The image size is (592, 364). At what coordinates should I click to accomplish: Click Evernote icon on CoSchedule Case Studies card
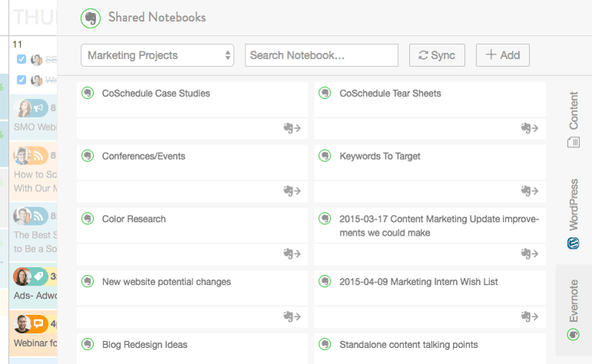click(88, 93)
